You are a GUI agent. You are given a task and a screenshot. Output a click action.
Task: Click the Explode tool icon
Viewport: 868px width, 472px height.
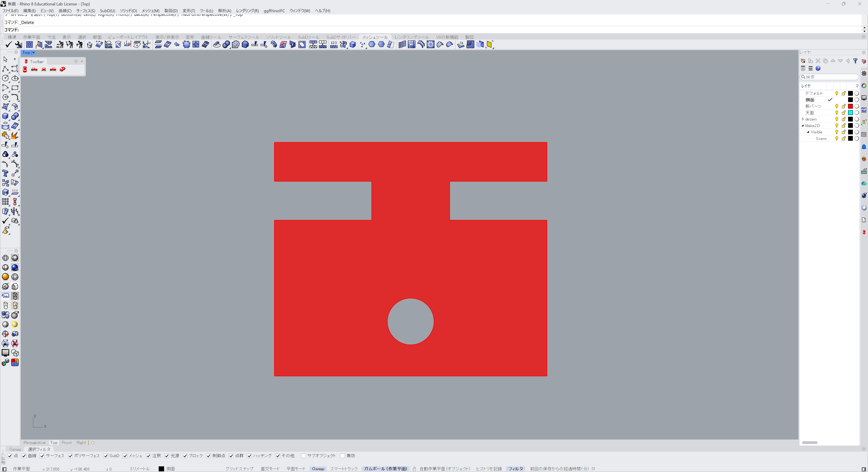tap(14, 135)
